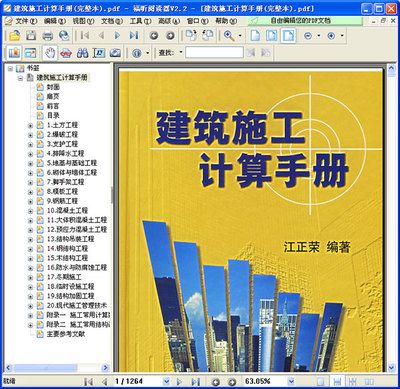Set actual size page view icon
Screen dimensions: 400x389
click(255, 35)
